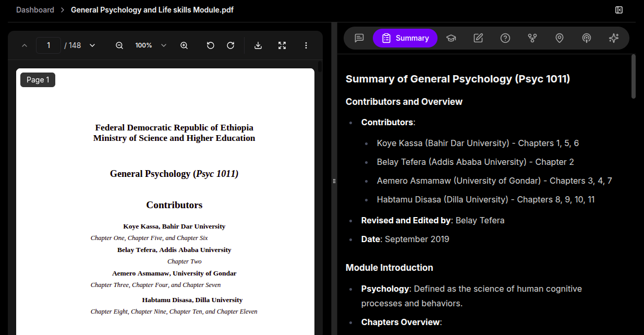
Task: Select the Summary tab
Action: point(405,38)
